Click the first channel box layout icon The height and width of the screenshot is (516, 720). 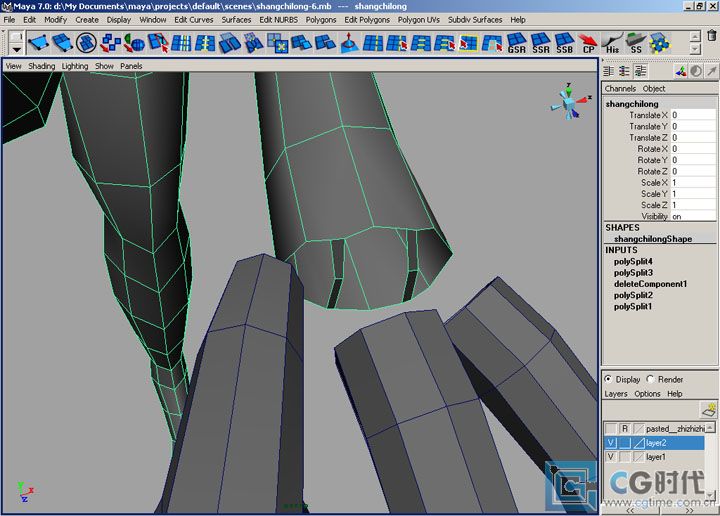[609, 71]
